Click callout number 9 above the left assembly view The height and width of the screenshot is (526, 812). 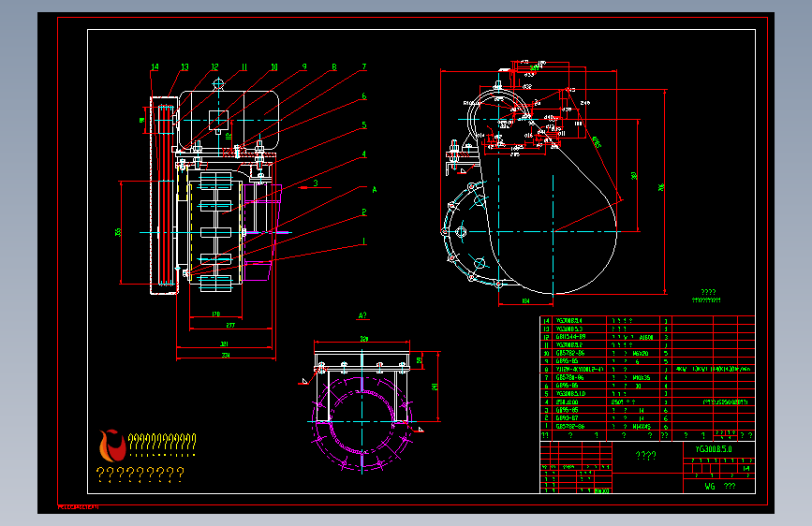point(304,66)
